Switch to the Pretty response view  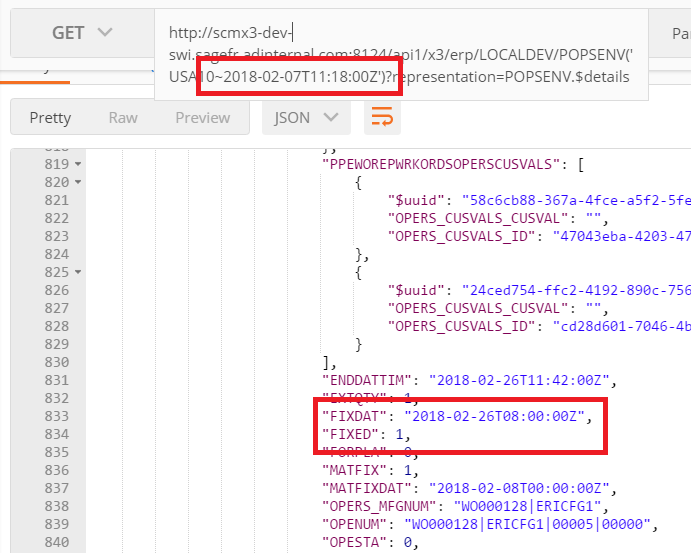click(50, 117)
